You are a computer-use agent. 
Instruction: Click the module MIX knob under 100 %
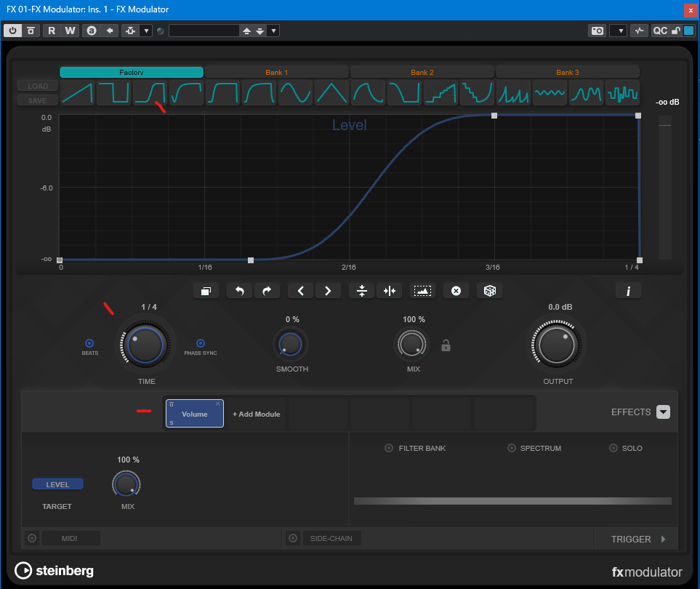click(x=126, y=484)
